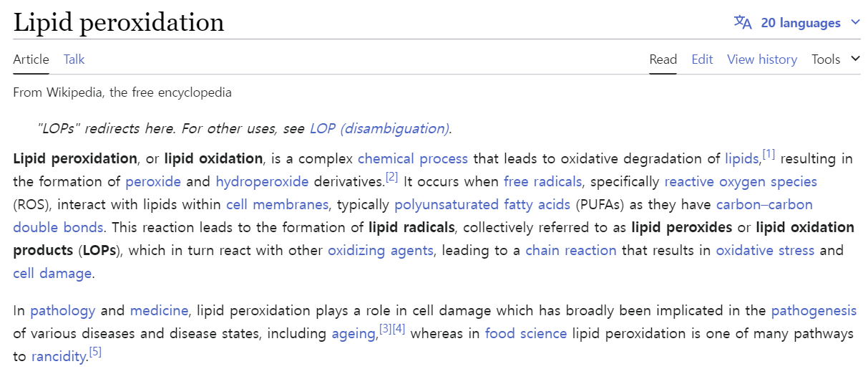Follow the cell membranes link

[277, 204]
